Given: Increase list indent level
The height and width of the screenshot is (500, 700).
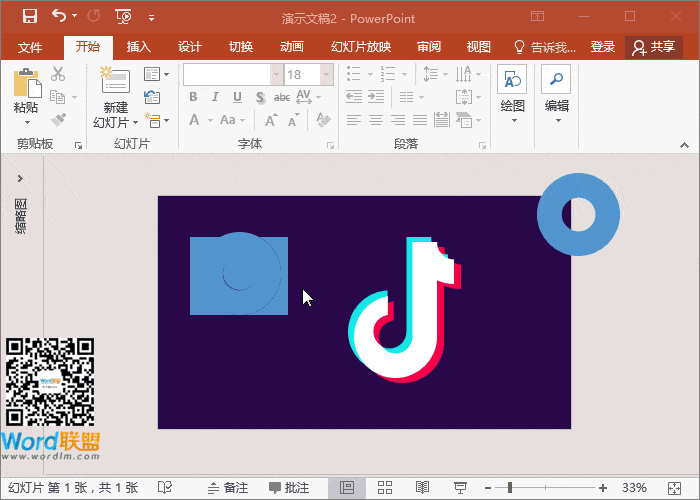Looking at the screenshot, I should tap(376, 97).
